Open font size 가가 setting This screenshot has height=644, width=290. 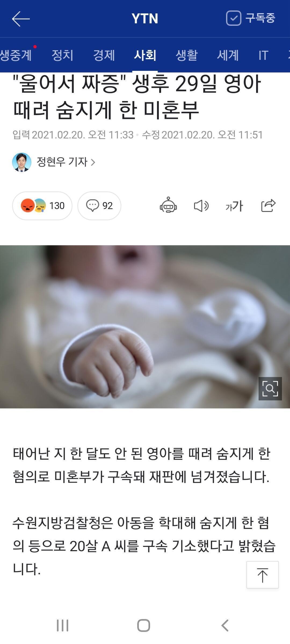point(234,206)
